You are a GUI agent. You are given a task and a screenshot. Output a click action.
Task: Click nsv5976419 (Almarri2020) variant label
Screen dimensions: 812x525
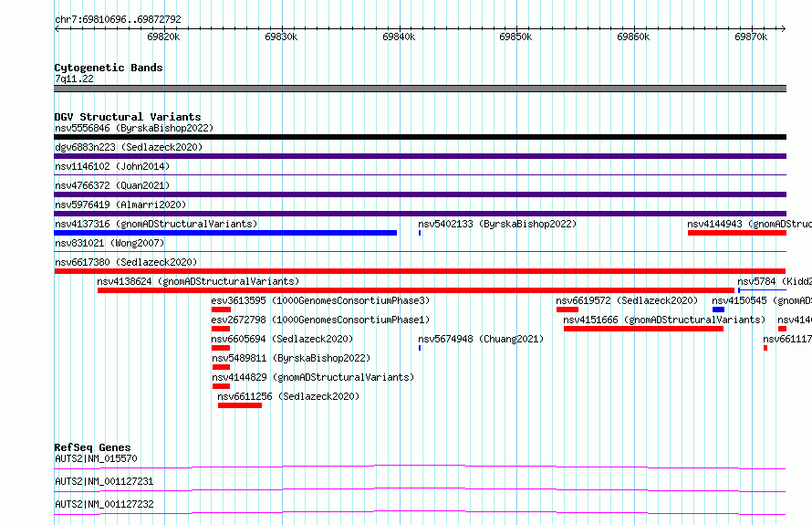(x=120, y=205)
